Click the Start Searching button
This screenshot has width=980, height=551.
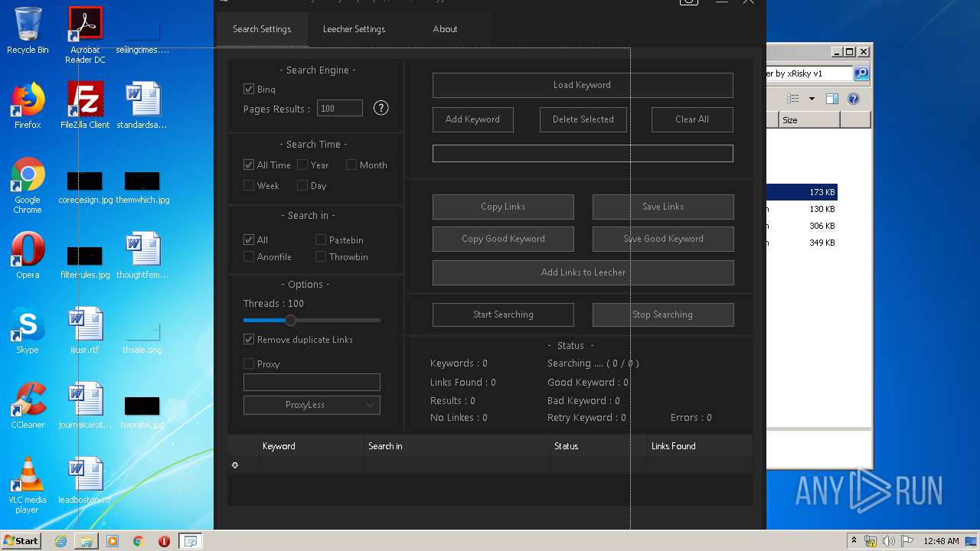[503, 315]
